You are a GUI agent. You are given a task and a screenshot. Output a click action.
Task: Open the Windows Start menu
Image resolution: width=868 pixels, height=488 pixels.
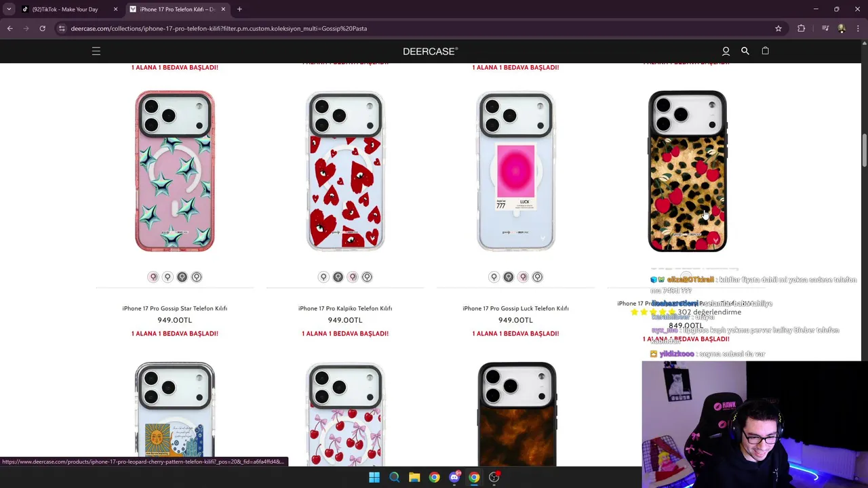(x=374, y=477)
